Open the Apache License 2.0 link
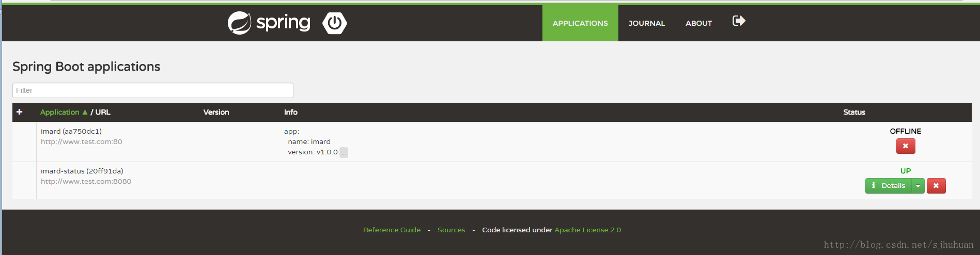The height and width of the screenshot is (255, 980). point(588,230)
